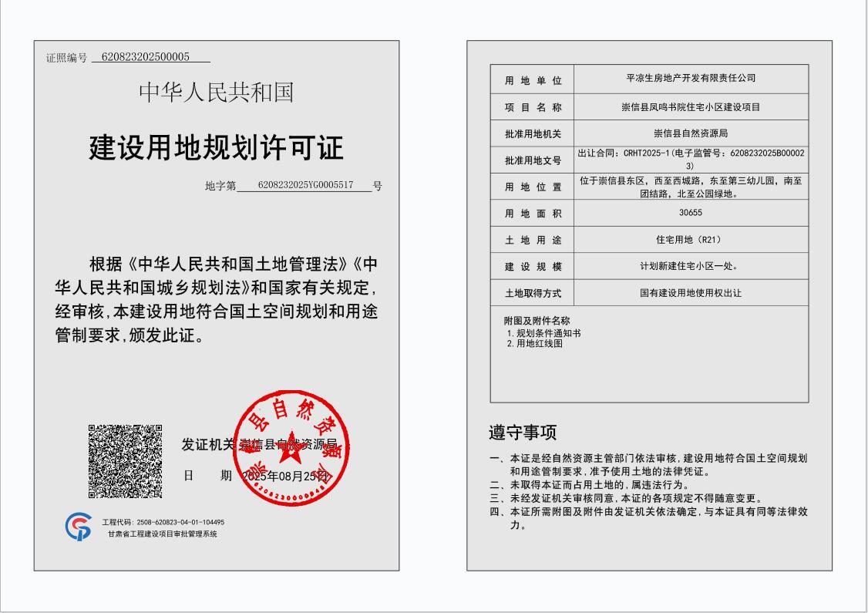
Task: Click project name 崇信县凤鸣书院住宅小区建设项目
Action: (691, 107)
